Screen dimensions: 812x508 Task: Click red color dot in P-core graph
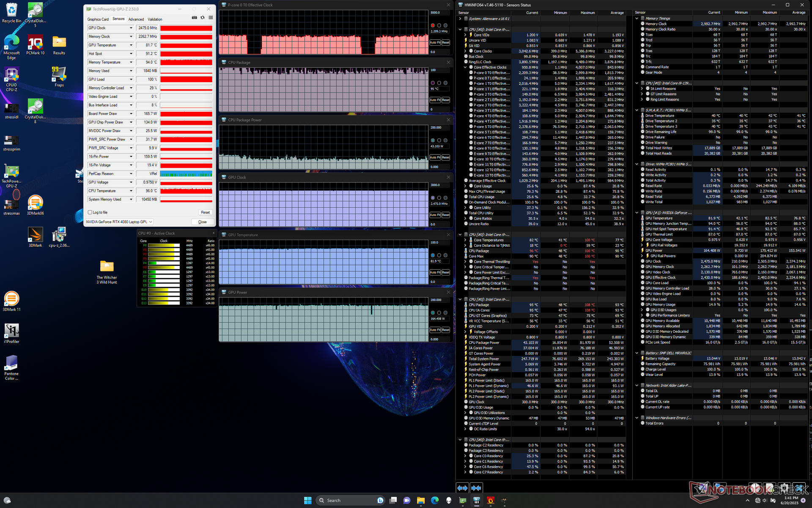[433, 25]
